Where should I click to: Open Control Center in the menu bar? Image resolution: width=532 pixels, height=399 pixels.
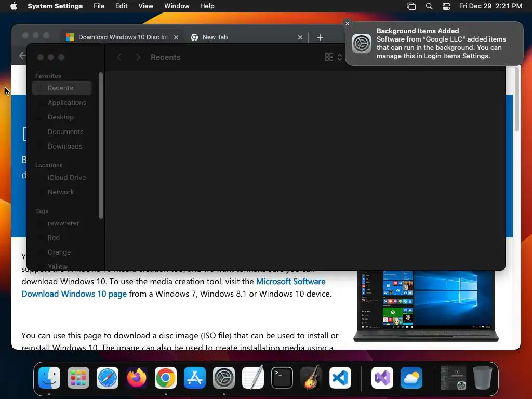(x=446, y=6)
